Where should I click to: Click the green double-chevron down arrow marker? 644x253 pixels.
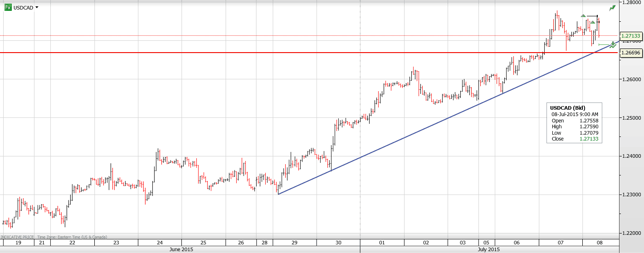613,44
